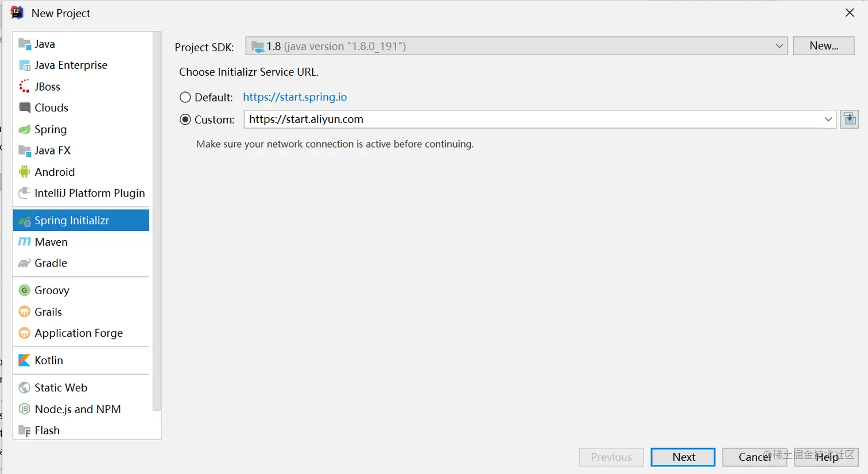The image size is (868, 474).
Task: Click the Clouds icon in list
Action: pyautogui.click(x=24, y=107)
